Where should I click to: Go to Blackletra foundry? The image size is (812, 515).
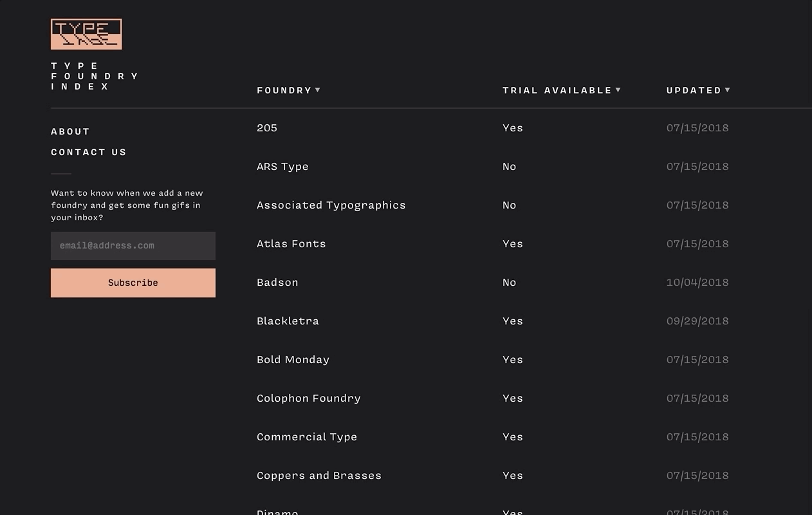tap(288, 321)
